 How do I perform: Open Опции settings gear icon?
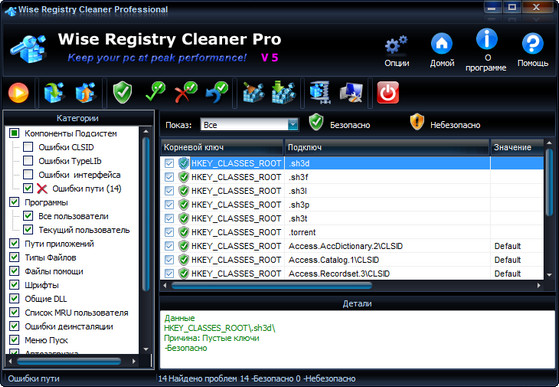[x=396, y=45]
